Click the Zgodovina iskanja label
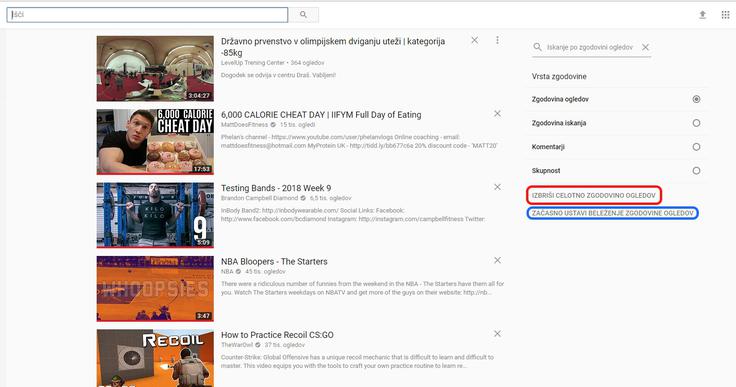The image size is (736, 387). 559,123
